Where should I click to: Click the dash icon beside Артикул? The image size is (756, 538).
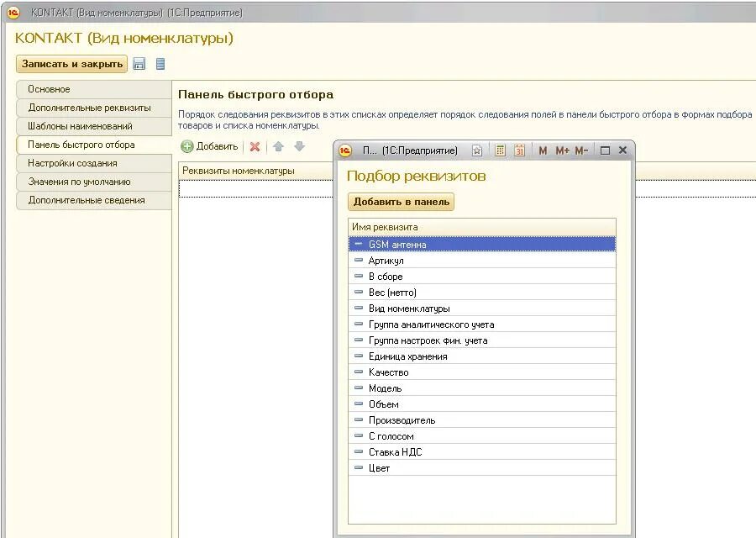pyautogui.click(x=358, y=260)
